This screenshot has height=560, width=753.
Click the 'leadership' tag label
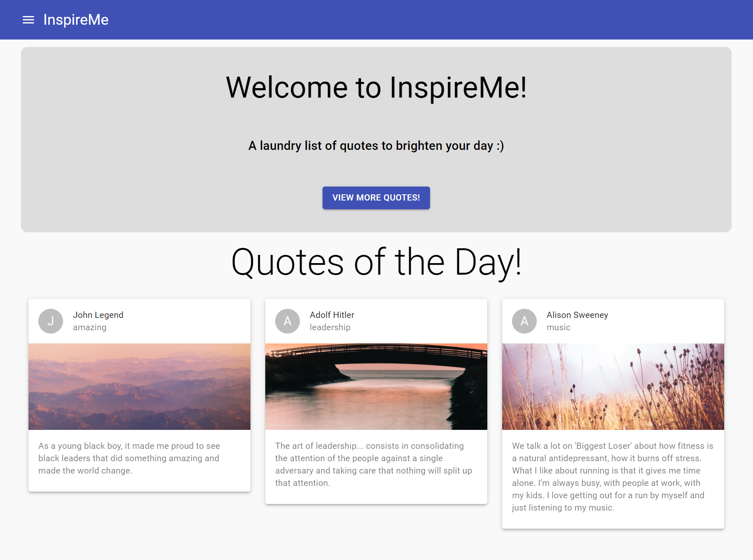(x=330, y=327)
